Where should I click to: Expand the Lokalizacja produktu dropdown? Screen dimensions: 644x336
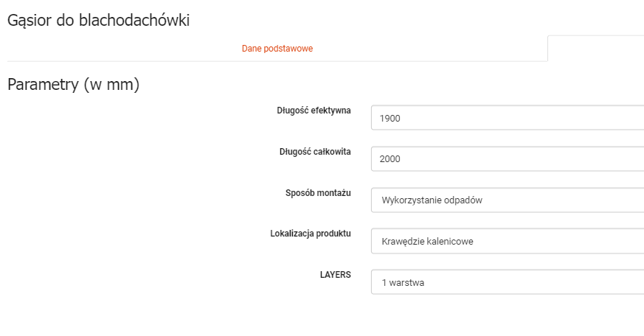(508, 240)
